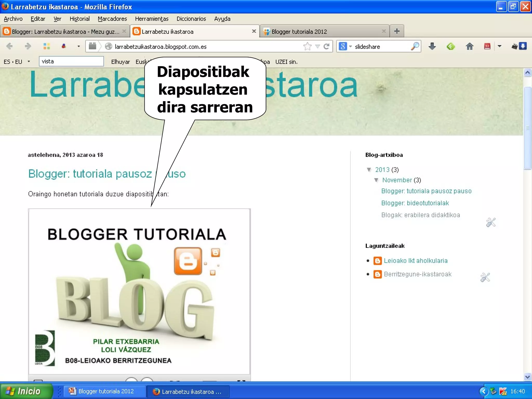Viewport: 532px width, 399px height.
Task: Open the downloads arrow icon
Action: (432, 46)
